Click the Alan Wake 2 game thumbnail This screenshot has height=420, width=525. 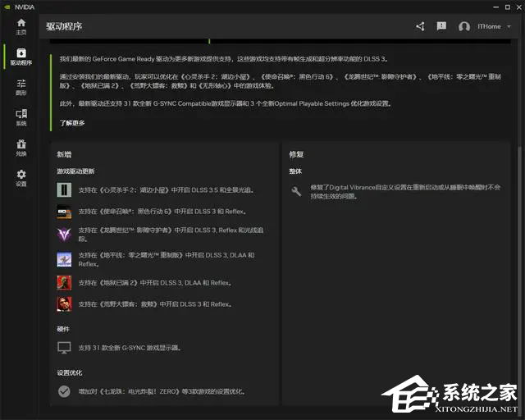point(64,190)
